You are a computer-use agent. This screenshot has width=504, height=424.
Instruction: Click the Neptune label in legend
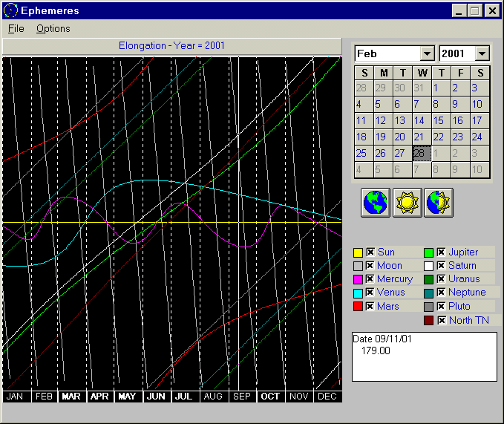tap(467, 293)
